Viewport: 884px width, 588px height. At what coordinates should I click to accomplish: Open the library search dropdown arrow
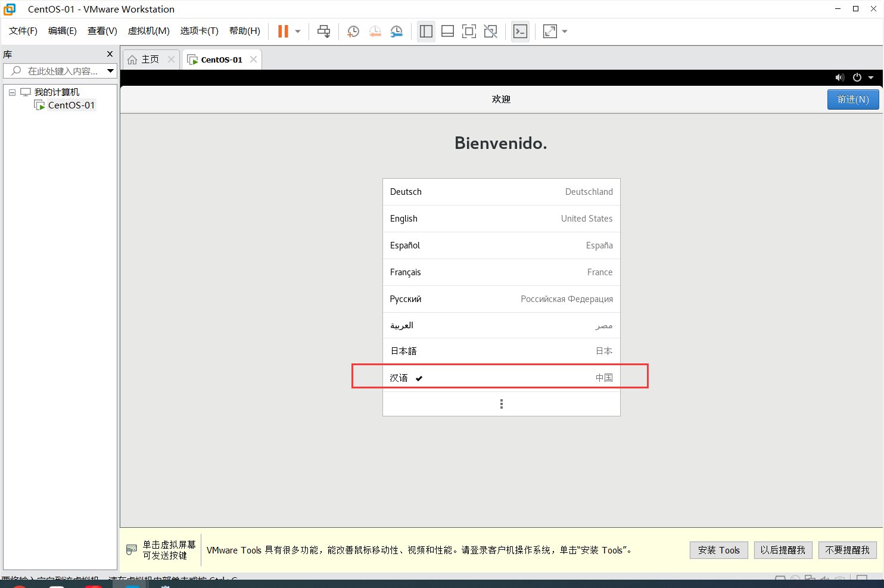111,71
